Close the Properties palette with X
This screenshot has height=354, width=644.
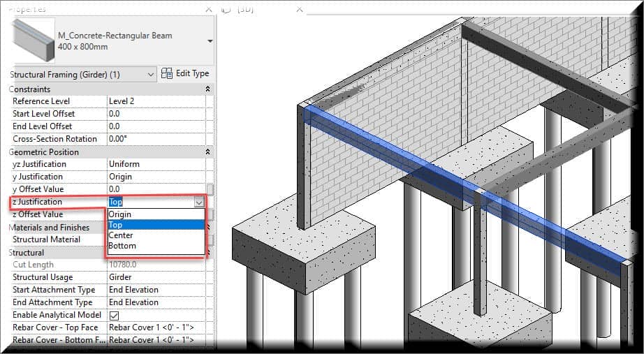[x=210, y=10]
